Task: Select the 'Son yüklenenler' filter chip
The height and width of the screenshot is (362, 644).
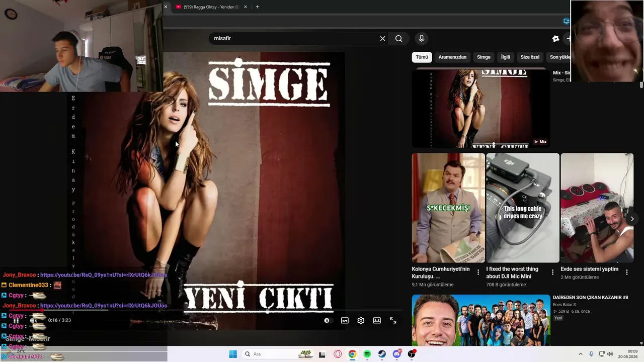Action: tap(558, 57)
